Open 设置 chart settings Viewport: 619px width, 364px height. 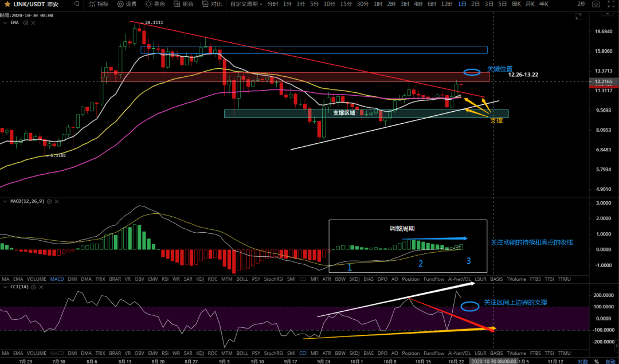[x=127, y=4]
